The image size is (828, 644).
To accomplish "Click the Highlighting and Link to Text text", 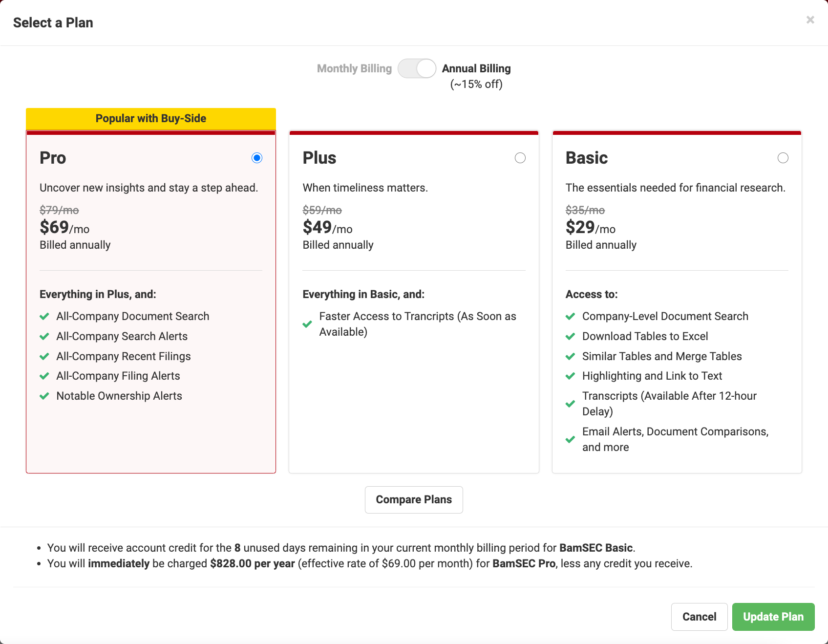I will point(652,376).
